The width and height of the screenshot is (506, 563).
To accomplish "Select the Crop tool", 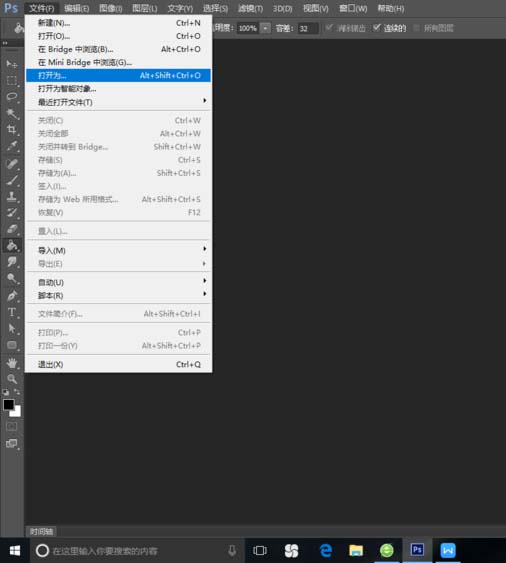I will tap(12, 130).
